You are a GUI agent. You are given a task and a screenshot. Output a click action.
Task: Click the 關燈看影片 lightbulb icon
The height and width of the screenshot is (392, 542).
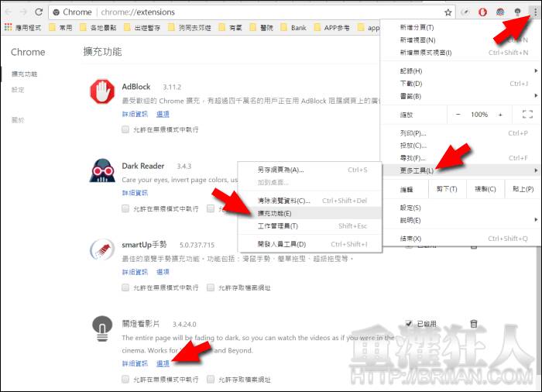(x=102, y=328)
